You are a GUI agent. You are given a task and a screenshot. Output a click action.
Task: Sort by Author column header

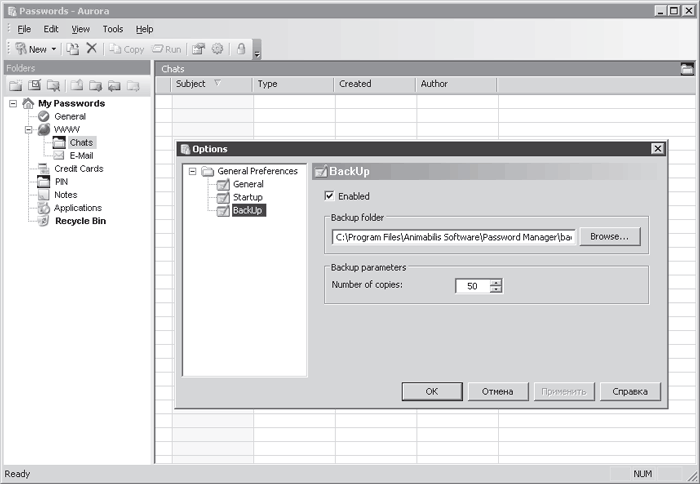pyautogui.click(x=456, y=84)
